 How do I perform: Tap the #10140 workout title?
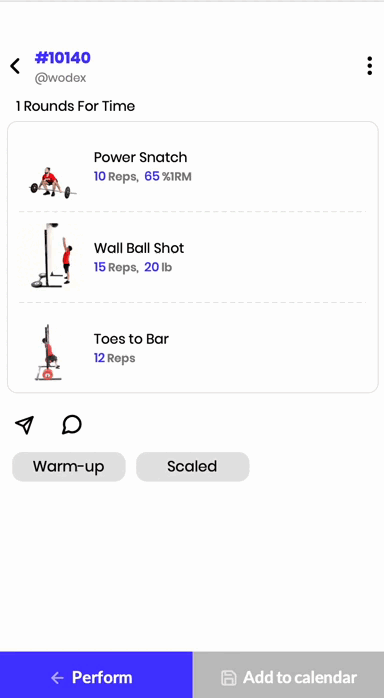pos(63,57)
